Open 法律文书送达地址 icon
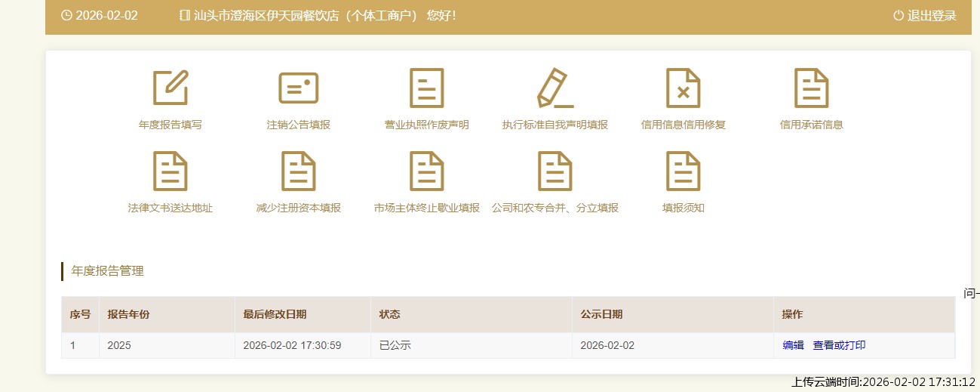This screenshot has height=392, width=980. click(170, 171)
